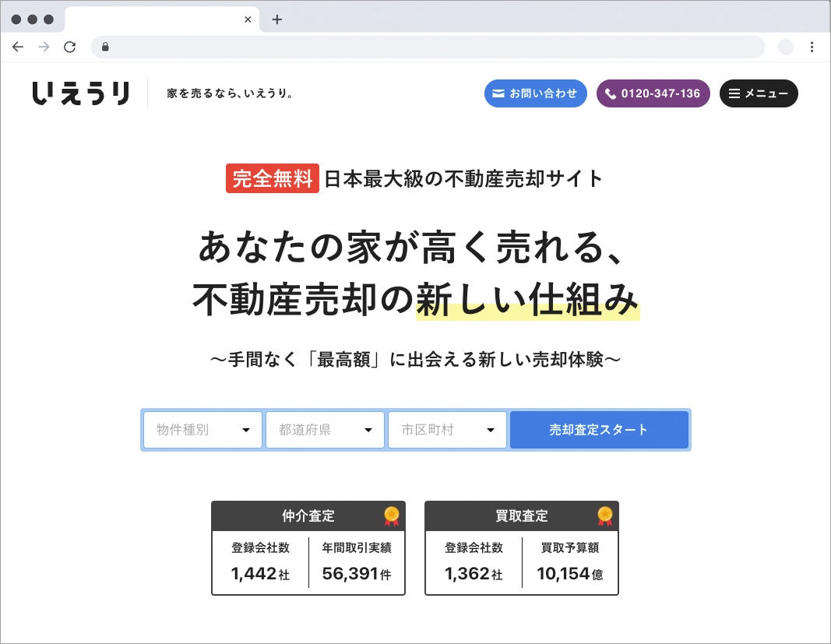831x644 pixels.
Task: Click the browser forward arrow
Action: point(44,48)
